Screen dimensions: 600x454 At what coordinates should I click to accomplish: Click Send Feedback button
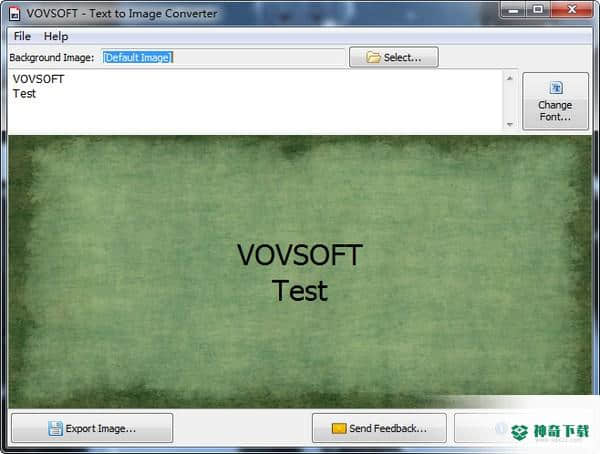pos(379,428)
